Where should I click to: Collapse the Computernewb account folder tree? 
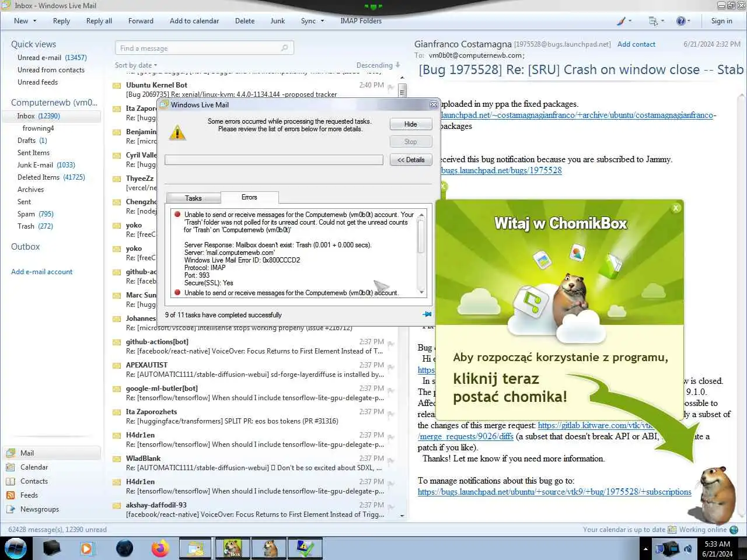[x=54, y=103]
